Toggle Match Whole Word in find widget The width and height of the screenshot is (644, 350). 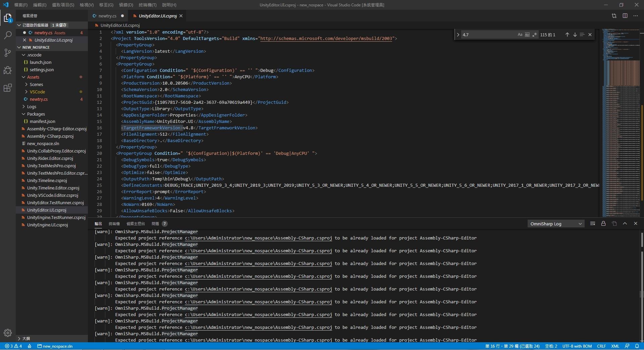tap(527, 35)
